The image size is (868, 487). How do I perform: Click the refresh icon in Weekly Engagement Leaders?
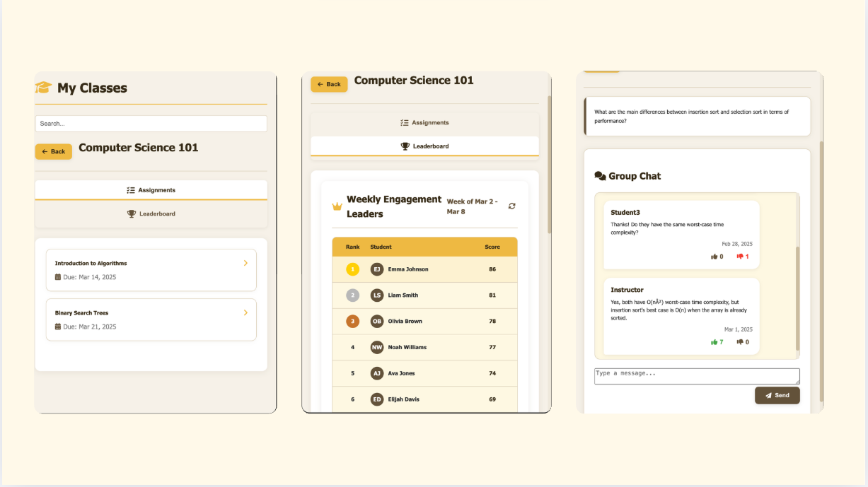(512, 206)
